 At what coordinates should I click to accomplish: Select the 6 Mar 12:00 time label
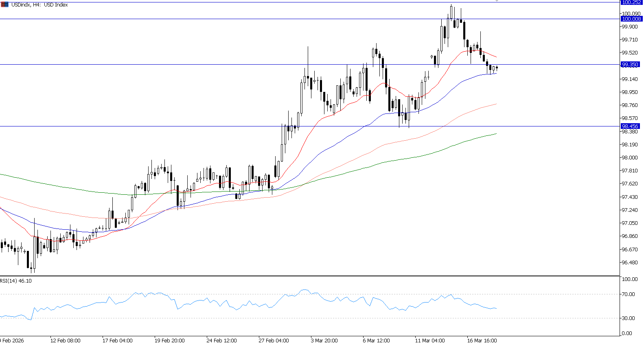click(376, 341)
